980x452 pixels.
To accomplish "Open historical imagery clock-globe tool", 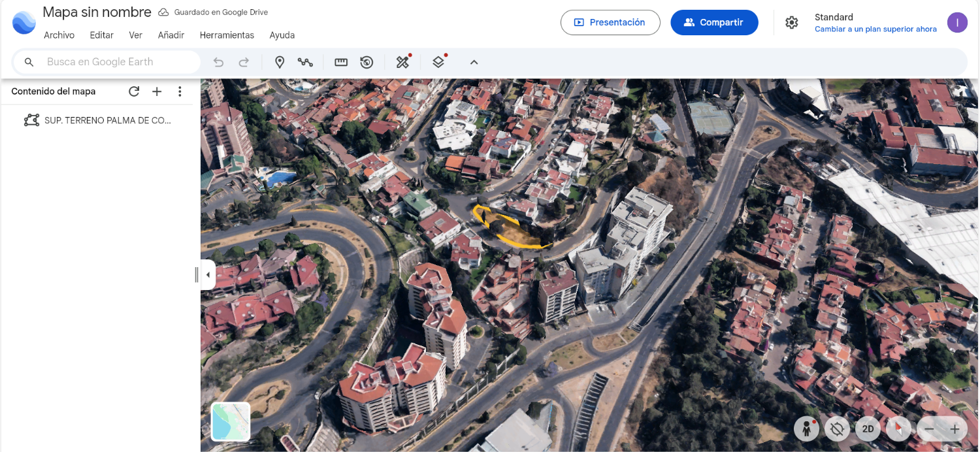I will pyautogui.click(x=367, y=62).
